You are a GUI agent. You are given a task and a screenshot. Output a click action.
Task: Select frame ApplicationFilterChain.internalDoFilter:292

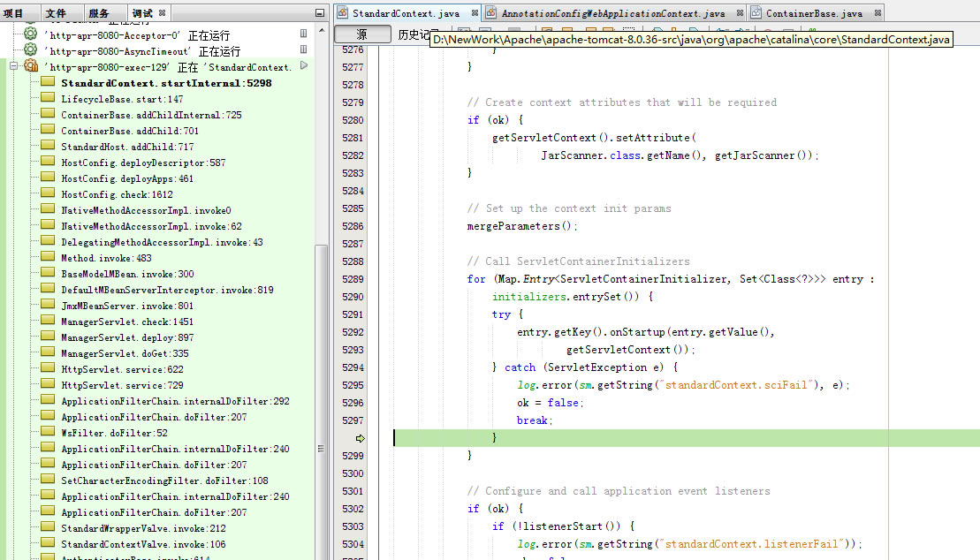coord(175,401)
